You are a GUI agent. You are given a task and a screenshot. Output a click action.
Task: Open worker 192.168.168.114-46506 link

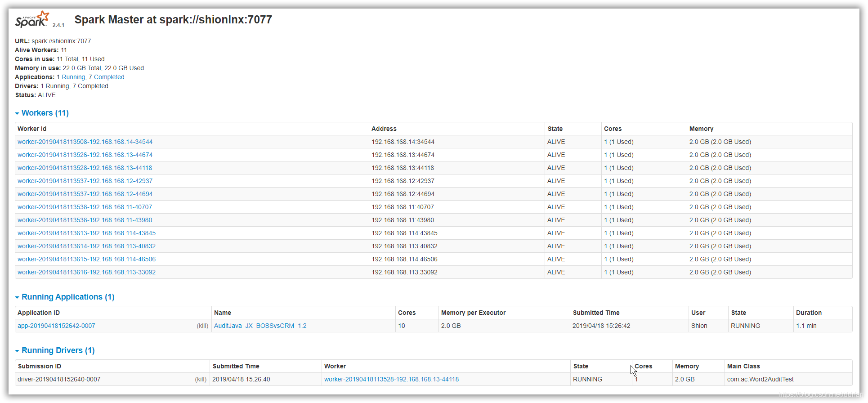[x=87, y=259]
